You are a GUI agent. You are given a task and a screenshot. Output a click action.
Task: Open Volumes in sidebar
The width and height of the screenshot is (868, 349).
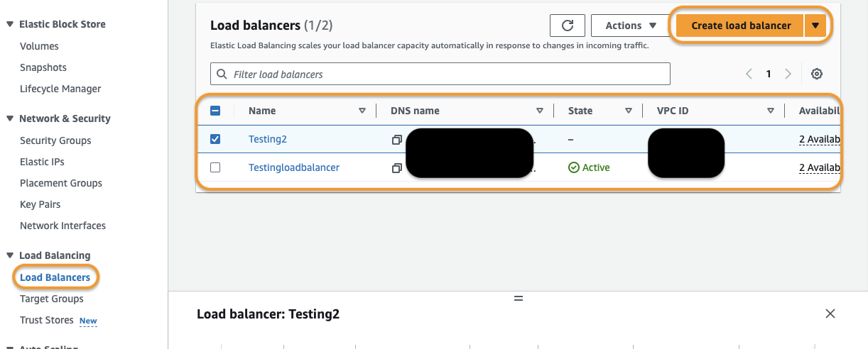[39, 46]
